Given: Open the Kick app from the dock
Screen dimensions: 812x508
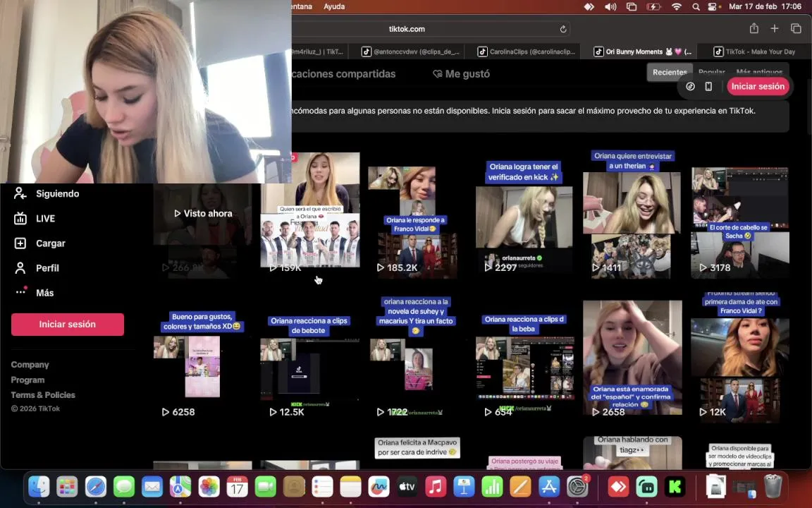Looking at the screenshot, I should click(675, 487).
